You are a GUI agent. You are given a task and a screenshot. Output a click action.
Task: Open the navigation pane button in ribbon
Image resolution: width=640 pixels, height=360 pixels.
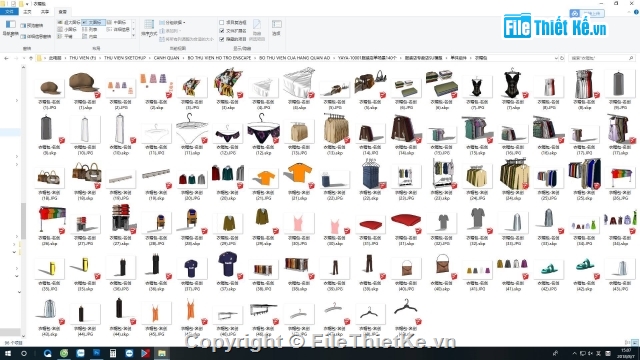[x=10, y=28]
